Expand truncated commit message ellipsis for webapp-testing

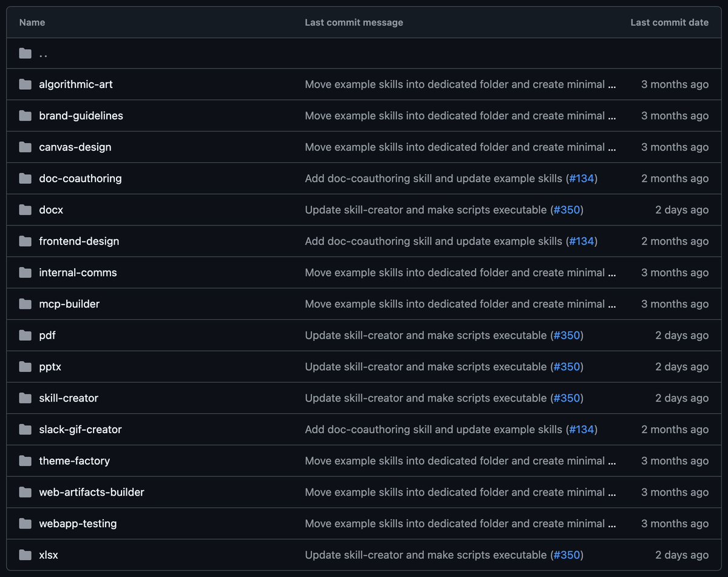pos(612,525)
